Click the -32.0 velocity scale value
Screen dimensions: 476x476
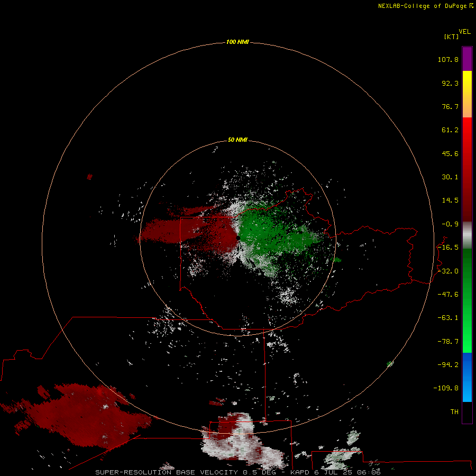tap(448, 271)
